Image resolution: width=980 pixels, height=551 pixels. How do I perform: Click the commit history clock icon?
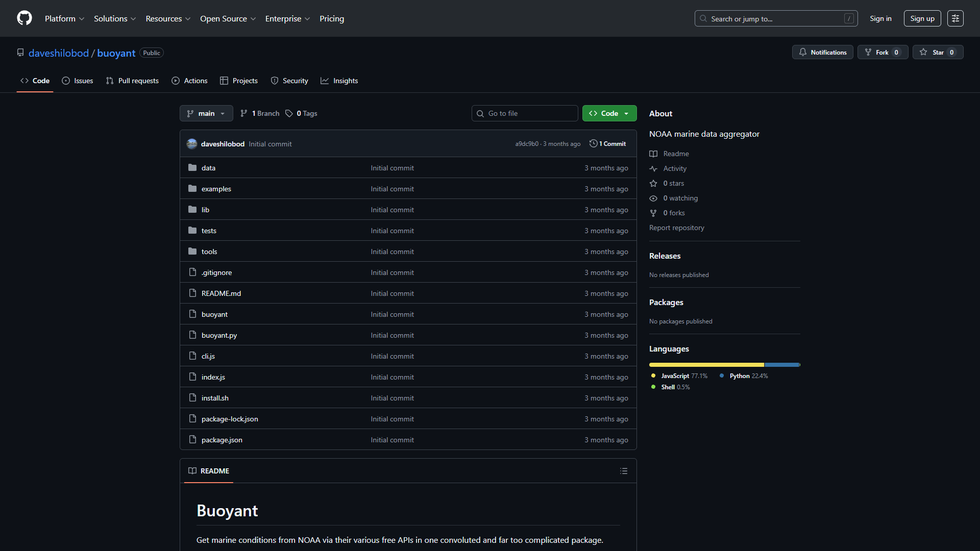pyautogui.click(x=593, y=143)
